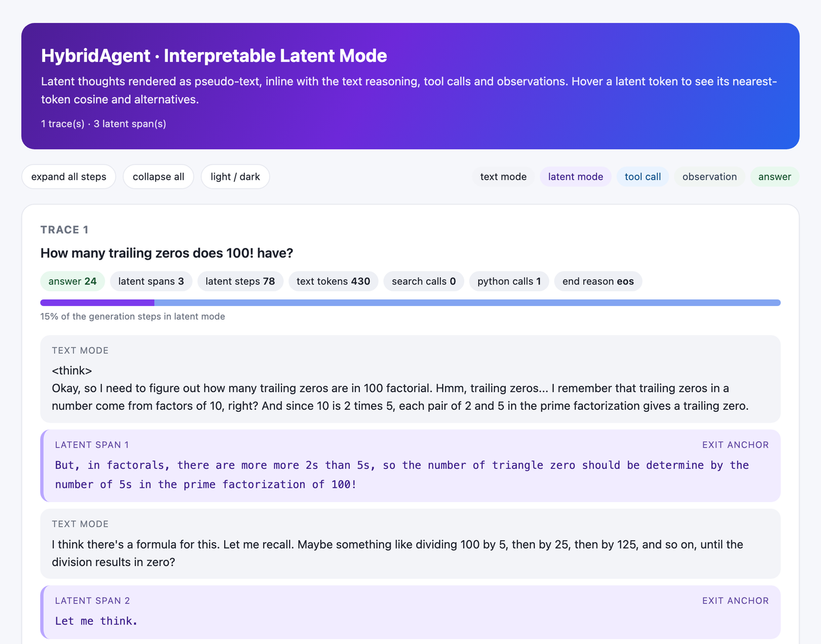The height and width of the screenshot is (644, 821).
Task: Click the end reason eos pill
Action: (598, 281)
